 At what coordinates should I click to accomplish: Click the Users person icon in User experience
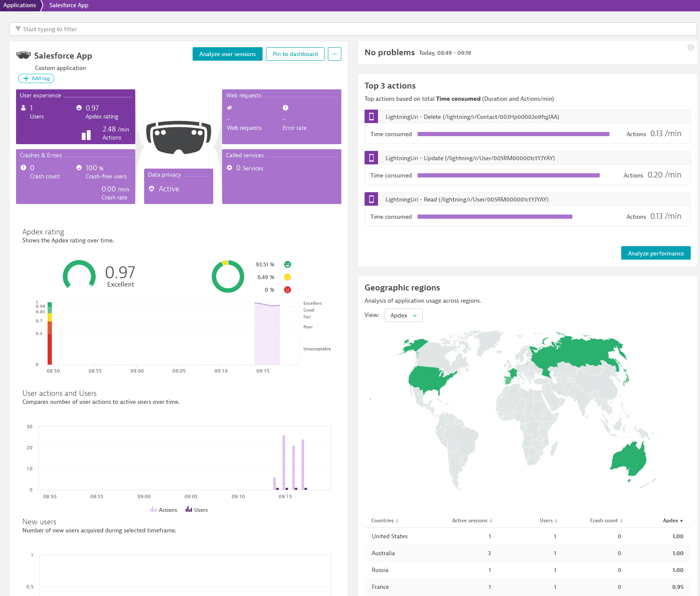tap(23, 108)
